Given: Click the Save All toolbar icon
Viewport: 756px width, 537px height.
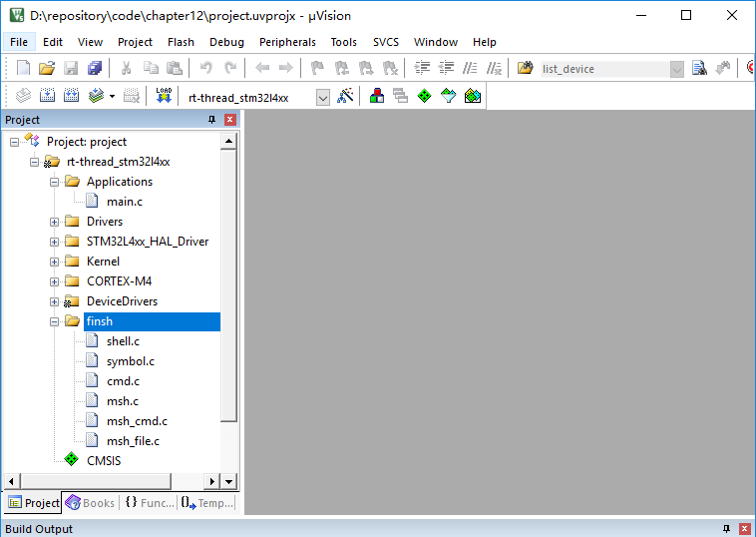Looking at the screenshot, I should coord(94,68).
